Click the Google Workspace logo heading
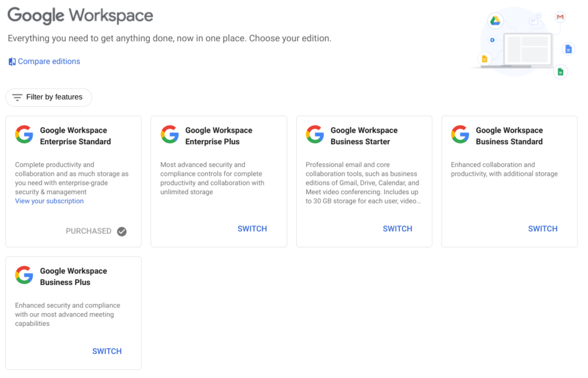This screenshot has width=588, height=378. [x=80, y=15]
